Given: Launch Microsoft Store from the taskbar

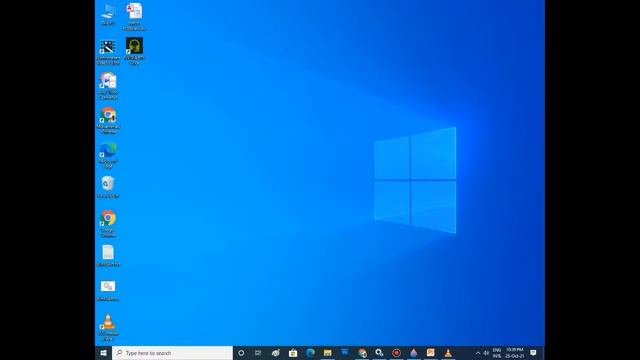Looking at the screenshot, I should (x=293, y=353).
